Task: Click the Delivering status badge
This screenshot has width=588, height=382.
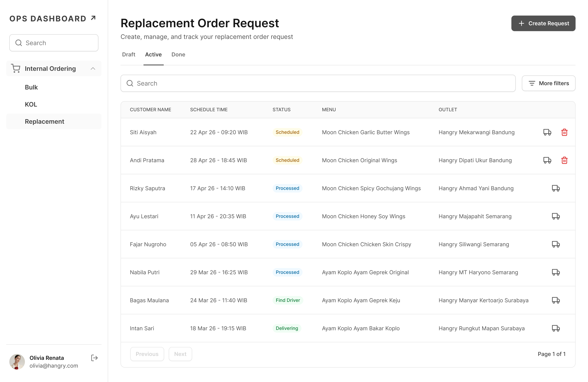Action: tap(287, 328)
